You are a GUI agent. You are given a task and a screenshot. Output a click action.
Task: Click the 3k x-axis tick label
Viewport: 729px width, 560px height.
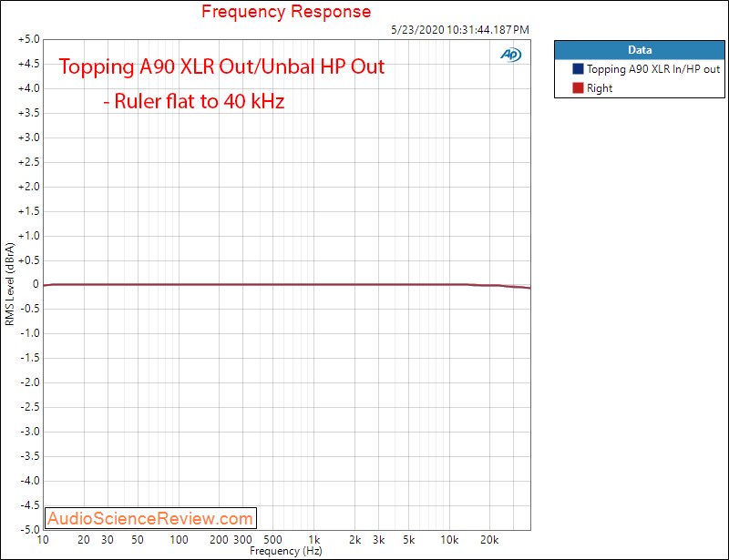[x=378, y=540]
